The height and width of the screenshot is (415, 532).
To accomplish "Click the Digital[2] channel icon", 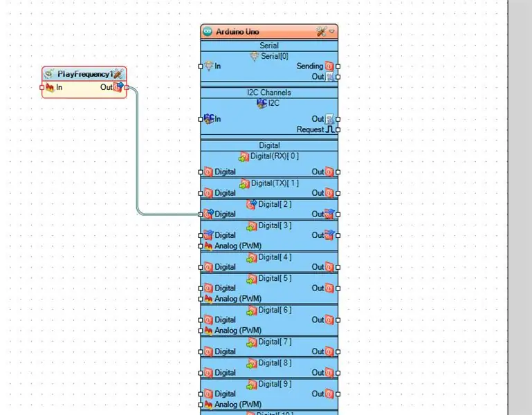I will click(x=252, y=205).
